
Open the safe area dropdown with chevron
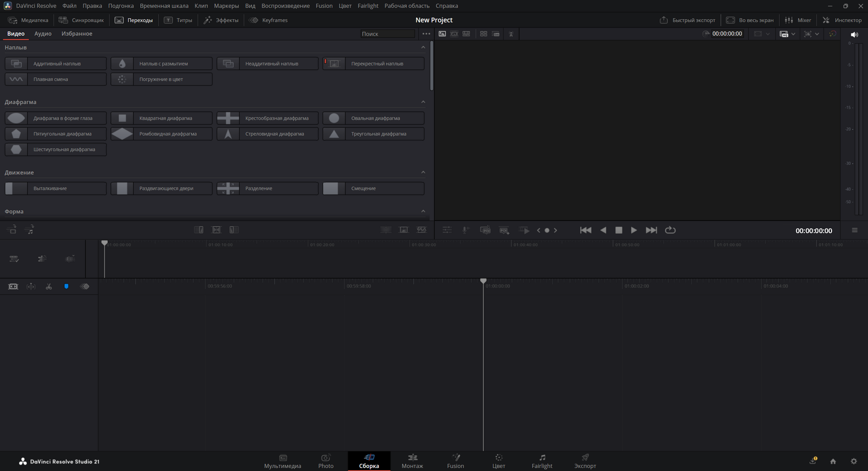coord(811,34)
